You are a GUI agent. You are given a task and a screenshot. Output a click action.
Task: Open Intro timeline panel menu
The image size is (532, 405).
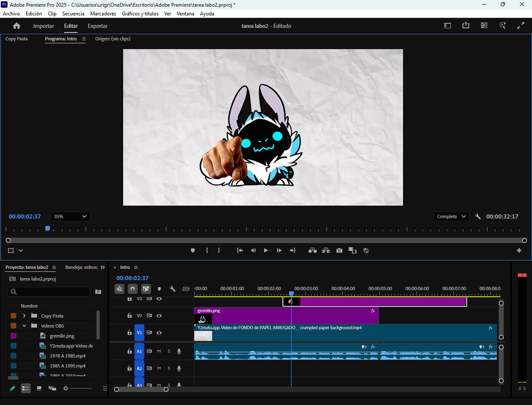(x=136, y=267)
